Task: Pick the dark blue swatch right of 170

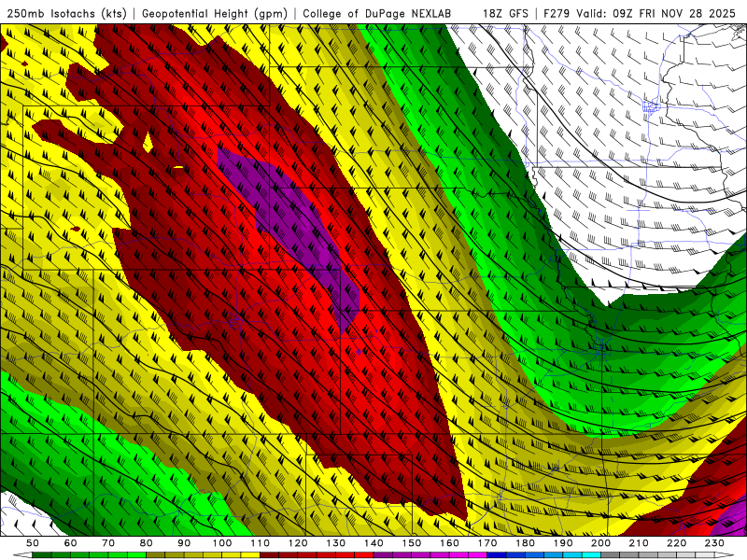Action: (x=497, y=555)
